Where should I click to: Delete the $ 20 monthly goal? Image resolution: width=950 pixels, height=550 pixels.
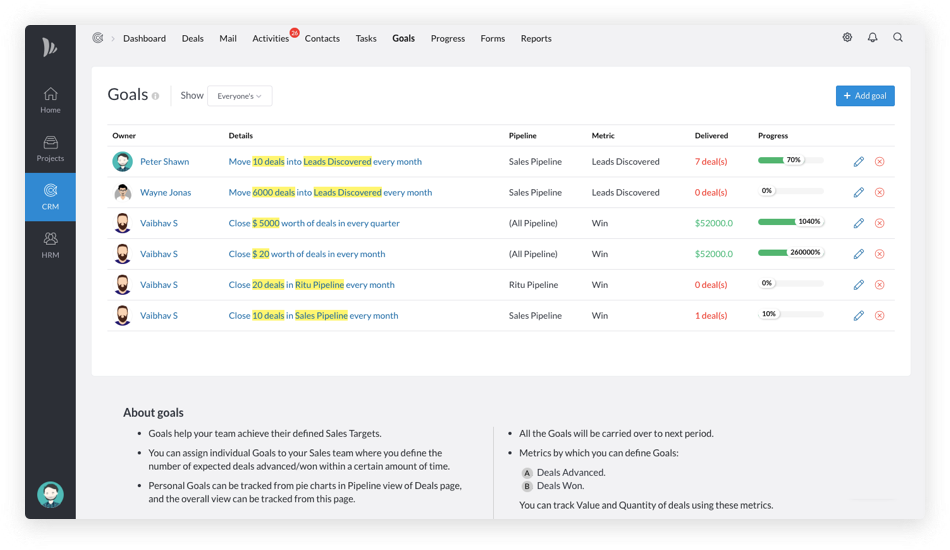tap(880, 254)
